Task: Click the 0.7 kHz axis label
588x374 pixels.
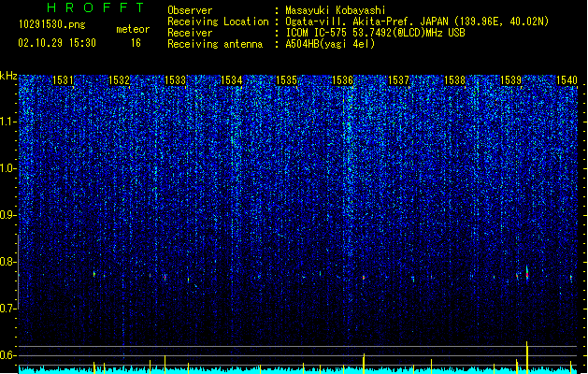Action: point(7,309)
